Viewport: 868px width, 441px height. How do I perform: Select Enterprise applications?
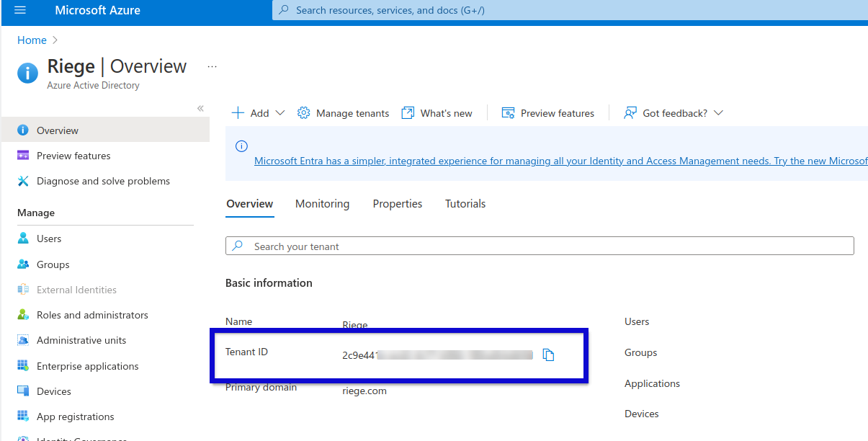pyautogui.click(x=88, y=365)
